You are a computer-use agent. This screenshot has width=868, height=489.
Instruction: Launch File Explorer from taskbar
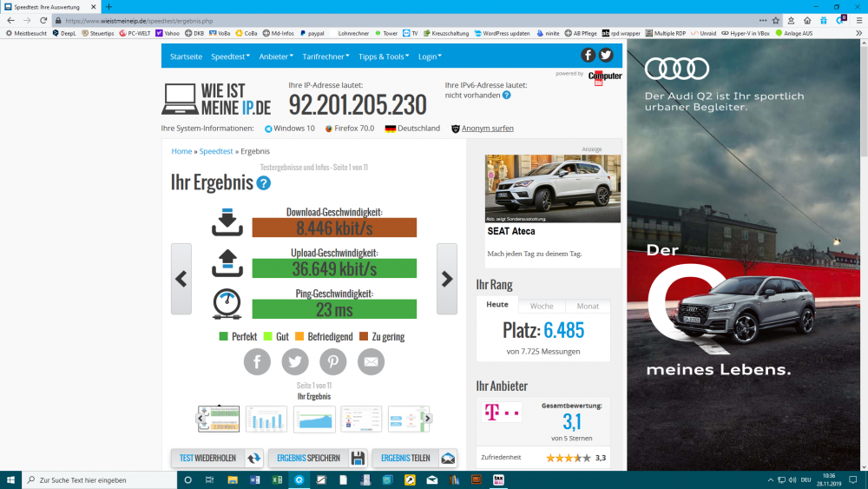click(x=232, y=479)
